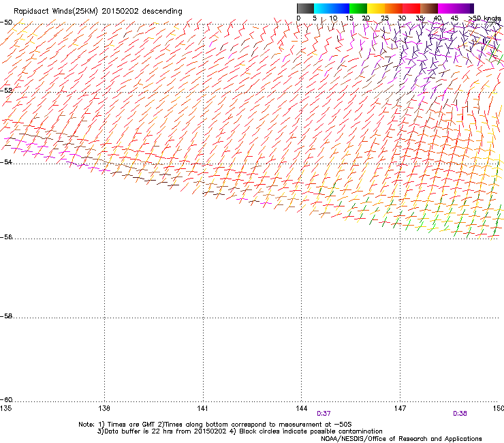The height and width of the screenshot is (443, 504).
Task: Click the longitude label '135'
Action: pos(6,408)
